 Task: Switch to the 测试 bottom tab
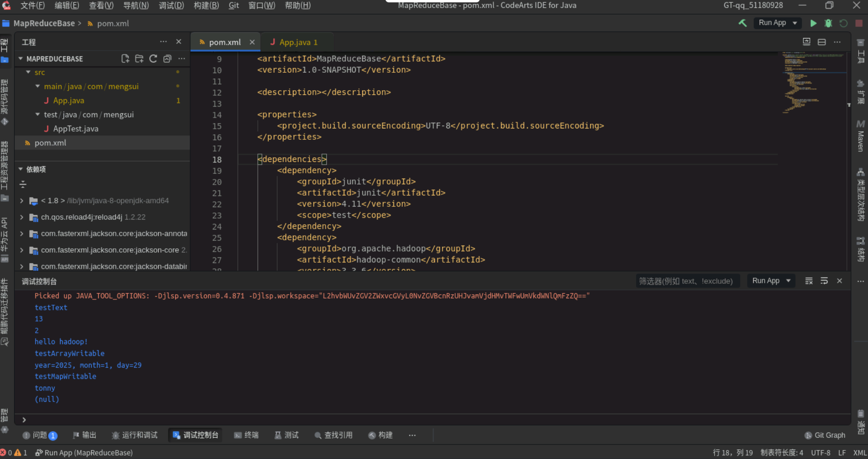click(x=287, y=435)
